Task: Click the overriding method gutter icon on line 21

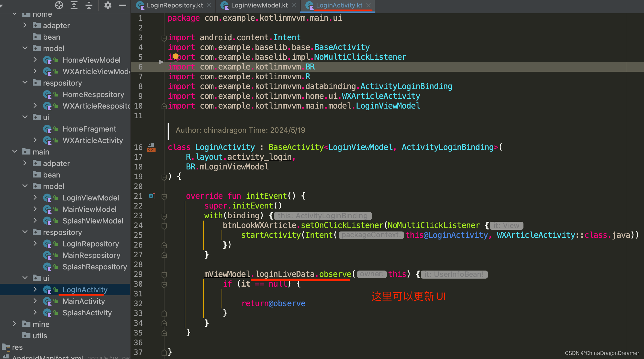Action: pyautogui.click(x=152, y=196)
